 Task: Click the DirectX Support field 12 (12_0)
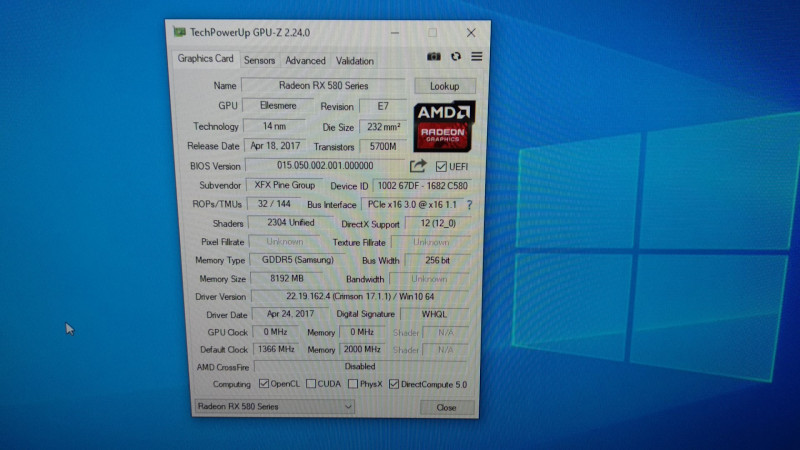coord(438,223)
